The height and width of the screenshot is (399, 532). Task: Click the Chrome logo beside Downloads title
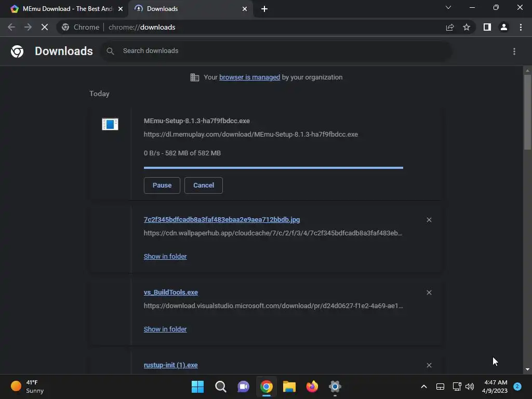click(17, 51)
